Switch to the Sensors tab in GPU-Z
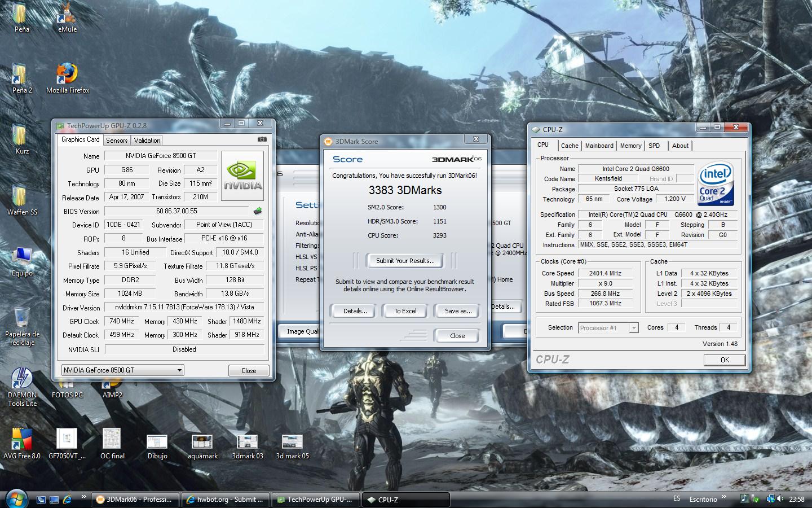Viewport: 812px width, 508px height. click(117, 141)
